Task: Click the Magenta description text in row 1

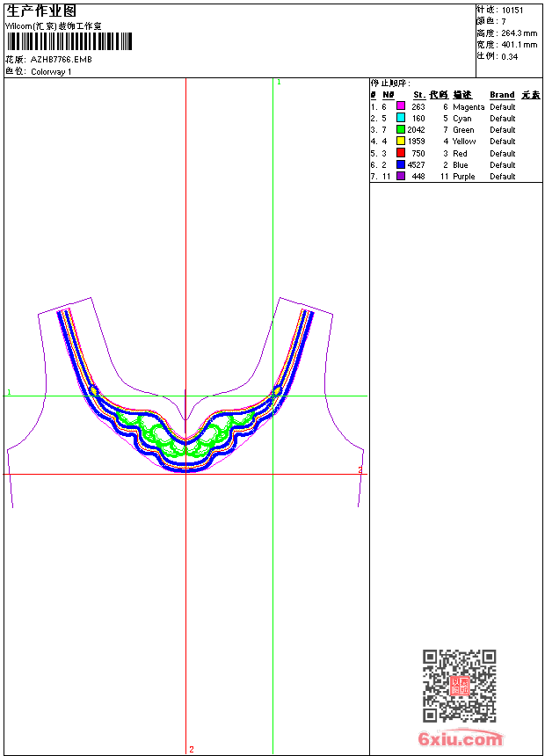Action: point(469,106)
